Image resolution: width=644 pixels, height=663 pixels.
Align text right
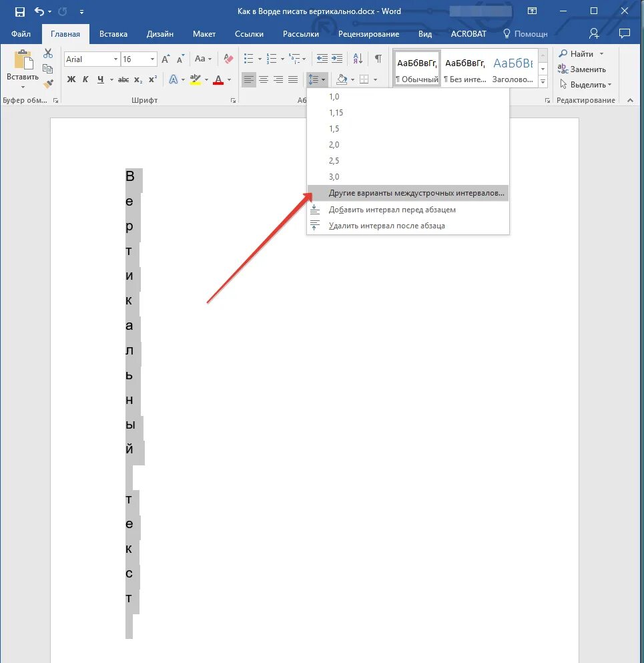278,79
